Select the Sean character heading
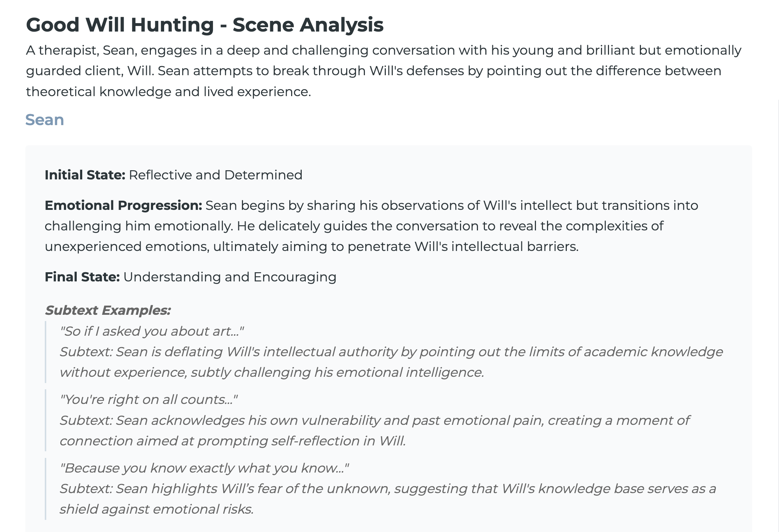This screenshot has height=532, width=779. (x=44, y=120)
